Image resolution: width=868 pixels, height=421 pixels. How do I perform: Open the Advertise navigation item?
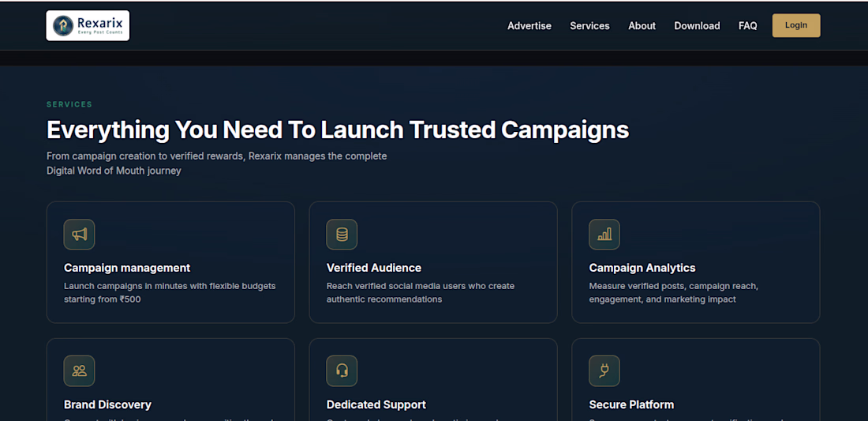click(x=529, y=26)
